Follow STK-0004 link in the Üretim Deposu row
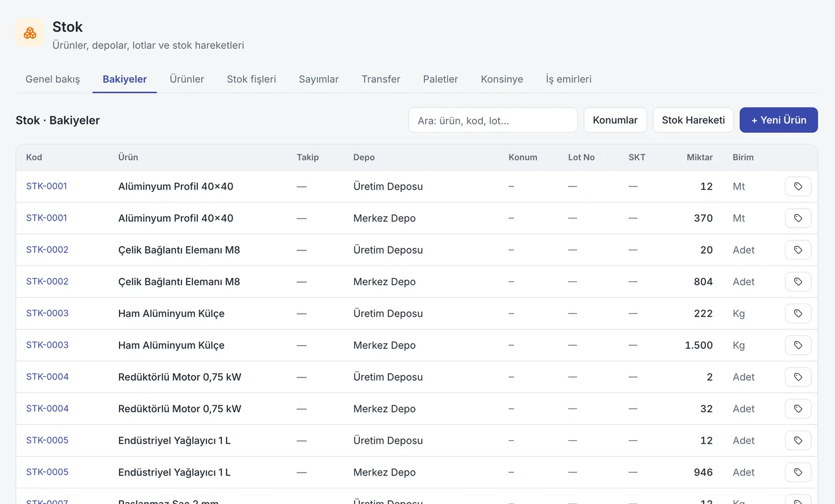 click(47, 377)
